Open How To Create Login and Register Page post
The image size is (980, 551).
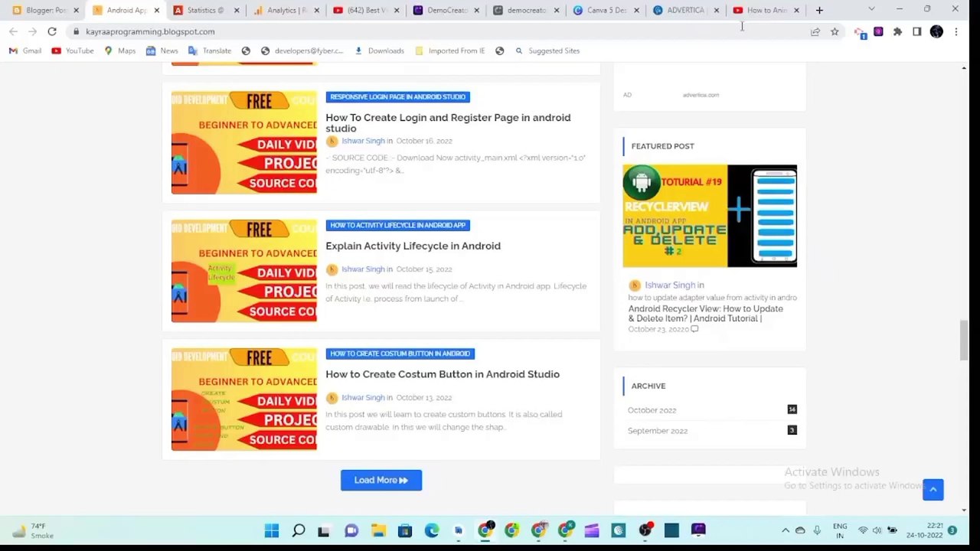448,122
